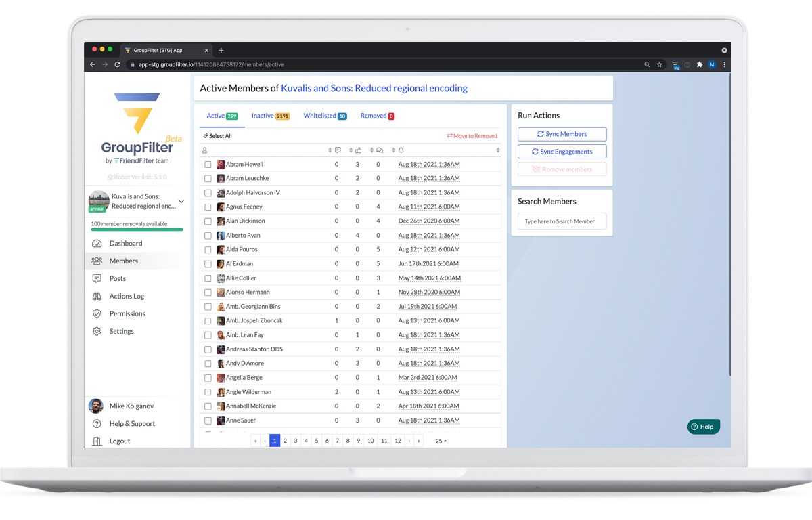Click the Members people icon in sidebar
The height and width of the screenshot is (520, 812).
click(97, 261)
